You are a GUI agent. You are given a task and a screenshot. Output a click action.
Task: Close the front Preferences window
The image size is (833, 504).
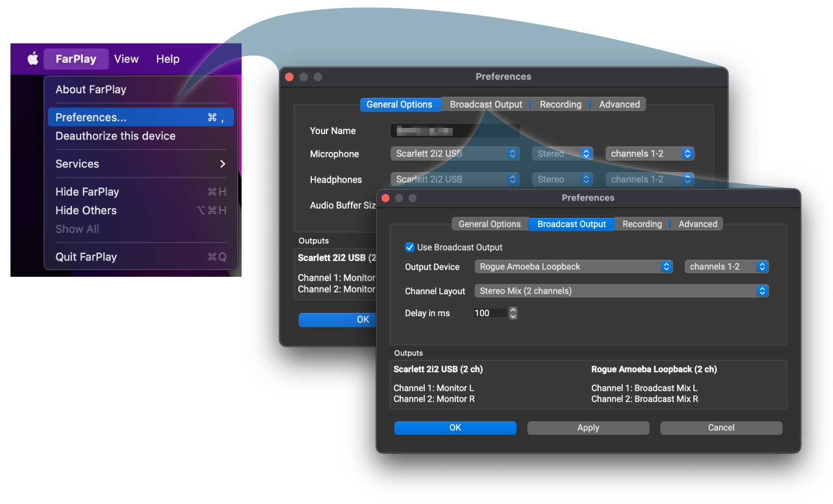click(386, 198)
